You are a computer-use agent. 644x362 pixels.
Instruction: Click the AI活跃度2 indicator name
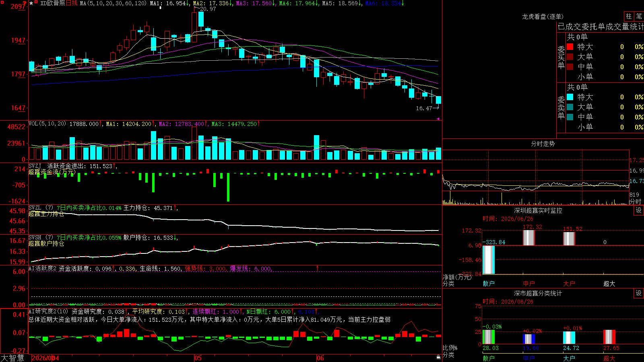pyautogui.click(x=43, y=268)
